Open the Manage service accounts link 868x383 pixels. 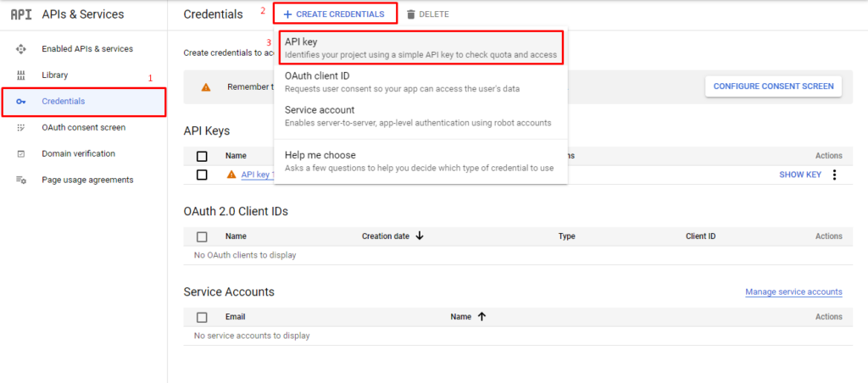click(x=793, y=291)
